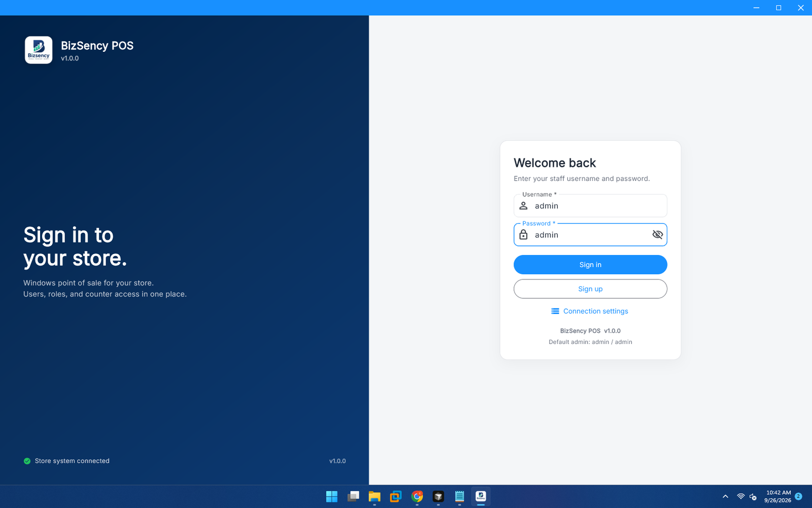Click 'Sign in to your store.' headline
Viewport: 812px width, 508px height.
point(75,246)
